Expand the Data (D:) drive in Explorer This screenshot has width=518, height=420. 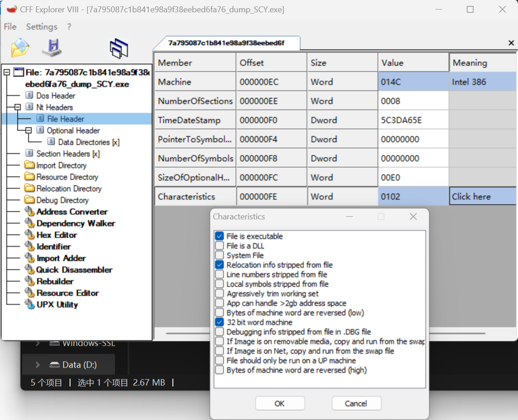click(38, 364)
